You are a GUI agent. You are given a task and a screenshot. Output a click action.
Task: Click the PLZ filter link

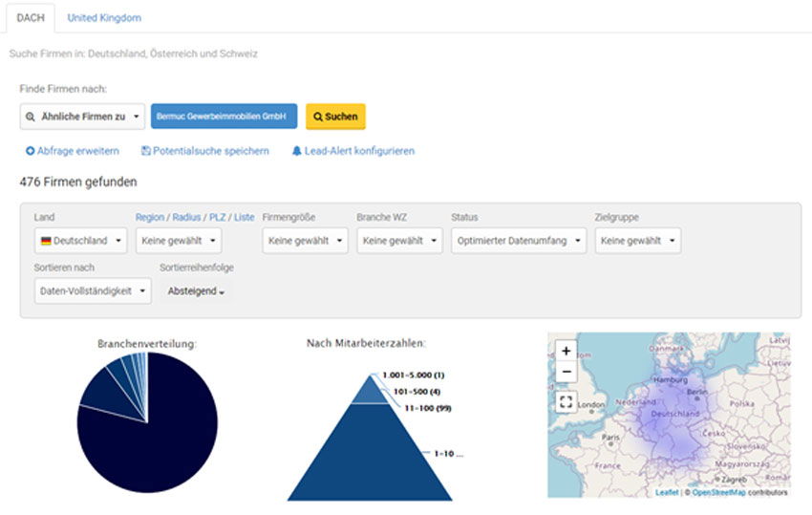[x=218, y=217]
